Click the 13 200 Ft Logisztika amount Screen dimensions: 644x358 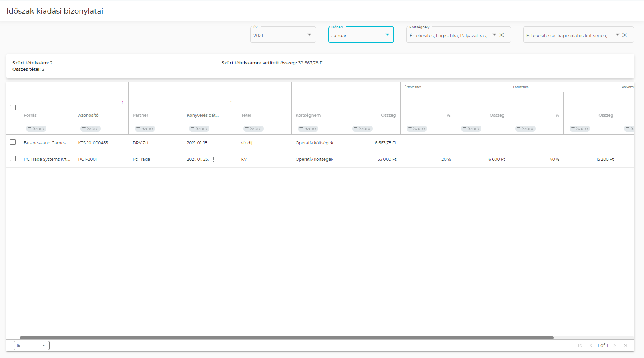605,159
